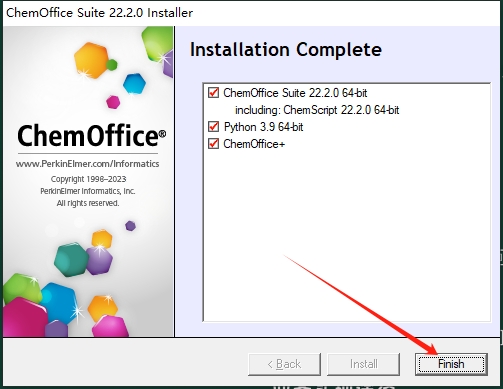
Task: Select the including: ChemScript 22.2.0 64-bit line
Action: (317, 110)
